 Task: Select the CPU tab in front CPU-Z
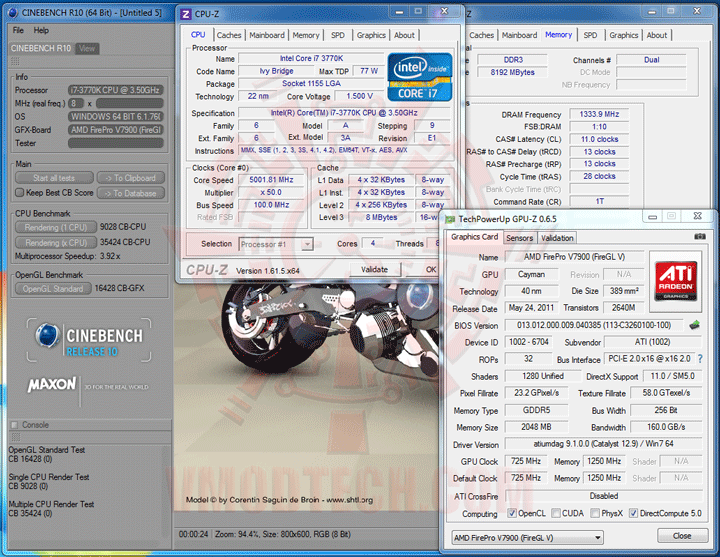click(198, 35)
